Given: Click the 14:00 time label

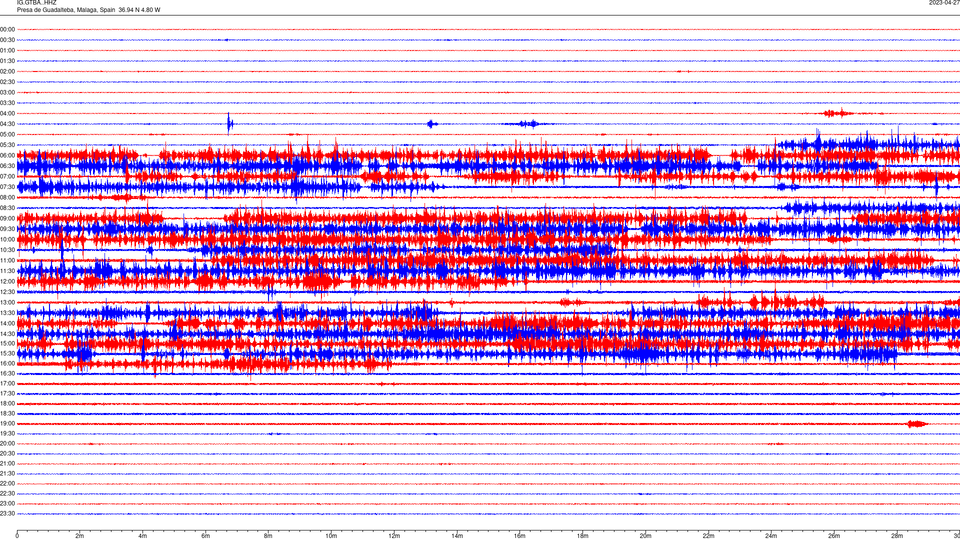Looking at the screenshot, I should click(7, 323).
